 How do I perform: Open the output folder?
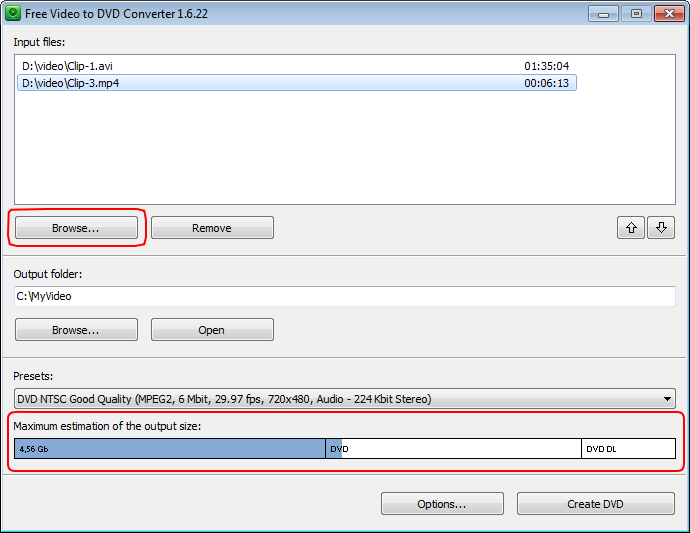(x=212, y=330)
